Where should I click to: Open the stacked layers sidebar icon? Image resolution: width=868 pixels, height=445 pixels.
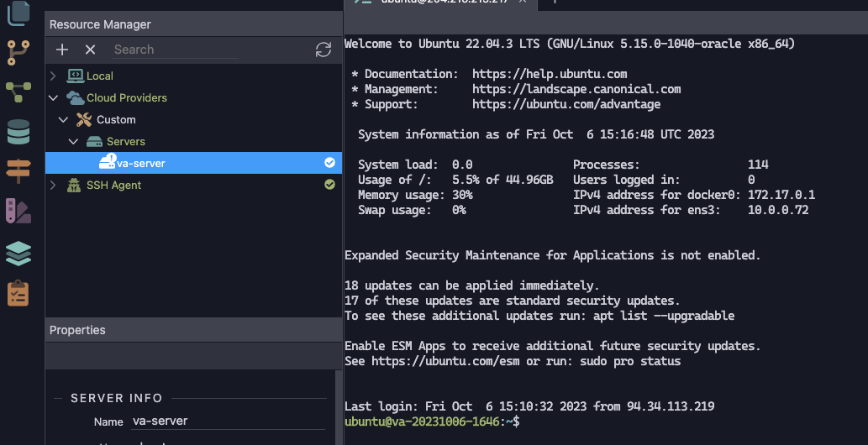click(18, 254)
